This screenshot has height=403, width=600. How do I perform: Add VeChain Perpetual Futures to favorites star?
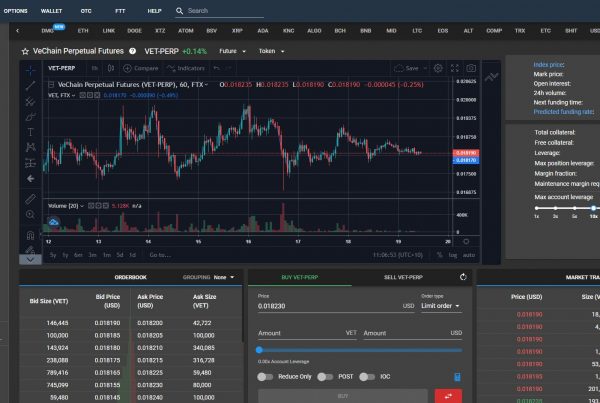(25, 51)
